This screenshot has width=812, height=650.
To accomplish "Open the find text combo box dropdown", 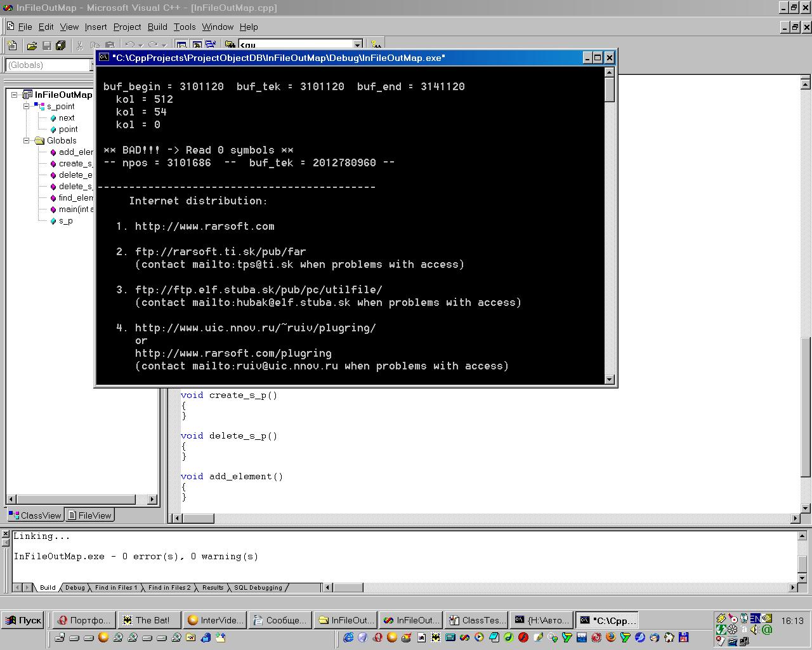I will click(x=358, y=46).
